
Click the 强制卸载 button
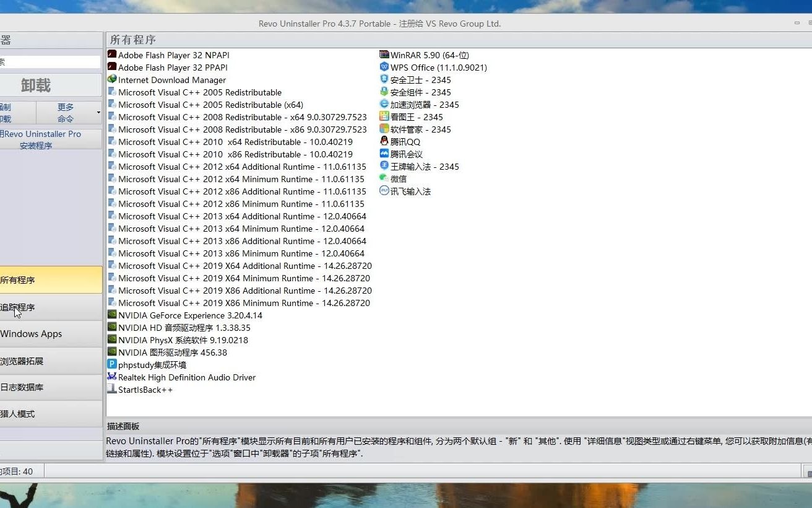click(x=17, y=113)
